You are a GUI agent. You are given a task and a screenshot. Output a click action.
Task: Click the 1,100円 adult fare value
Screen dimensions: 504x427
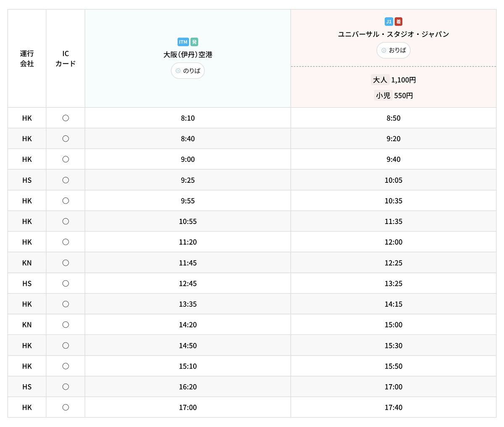tap(404, 80)
